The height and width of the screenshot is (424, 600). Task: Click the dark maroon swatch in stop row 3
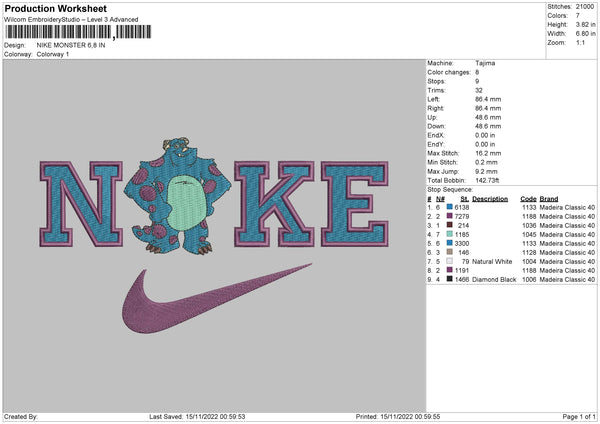pyautogui.click(x=450, y=225)
